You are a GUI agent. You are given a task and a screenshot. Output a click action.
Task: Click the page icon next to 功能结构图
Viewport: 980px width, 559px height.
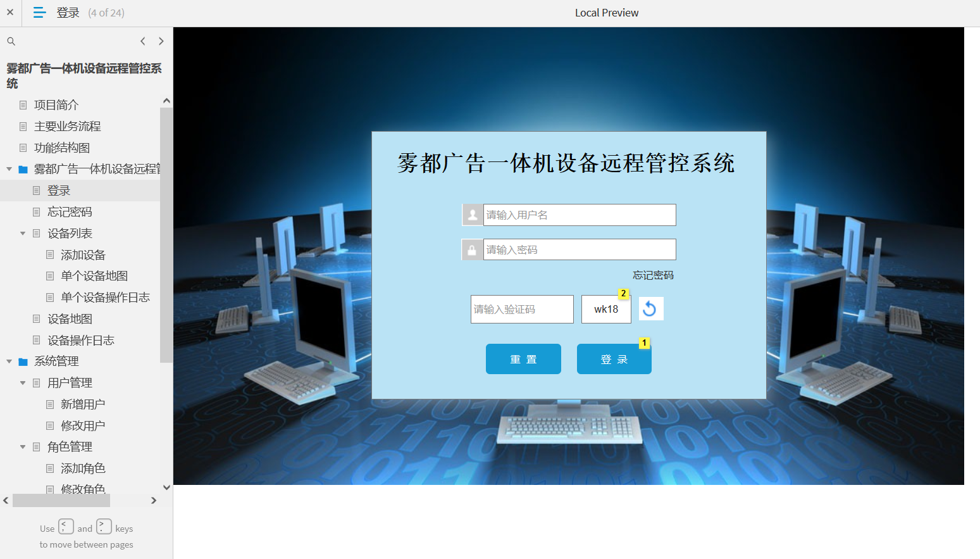tap(23, 148)
